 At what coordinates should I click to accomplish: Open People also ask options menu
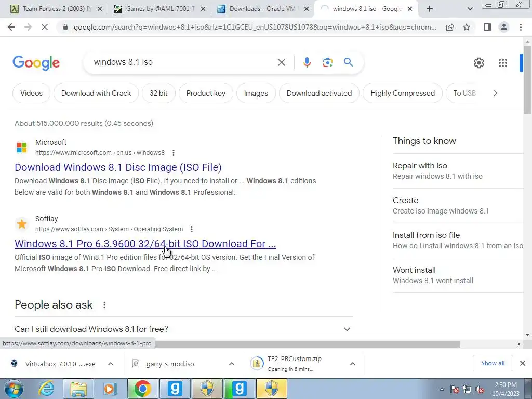click(x=104, y=305)
